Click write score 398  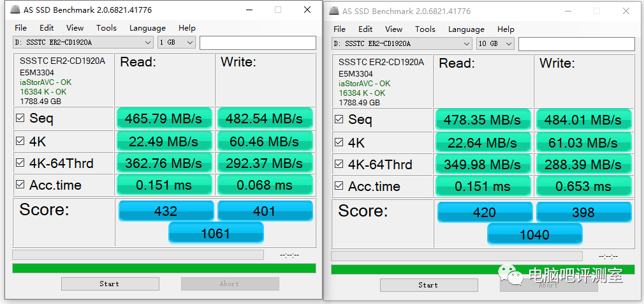click(583, 212)
